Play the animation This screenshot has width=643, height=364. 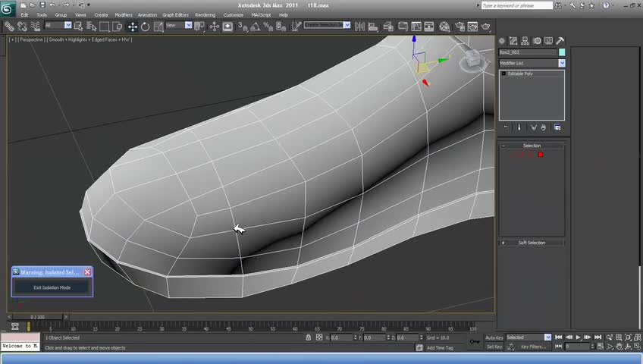[578, 337]
